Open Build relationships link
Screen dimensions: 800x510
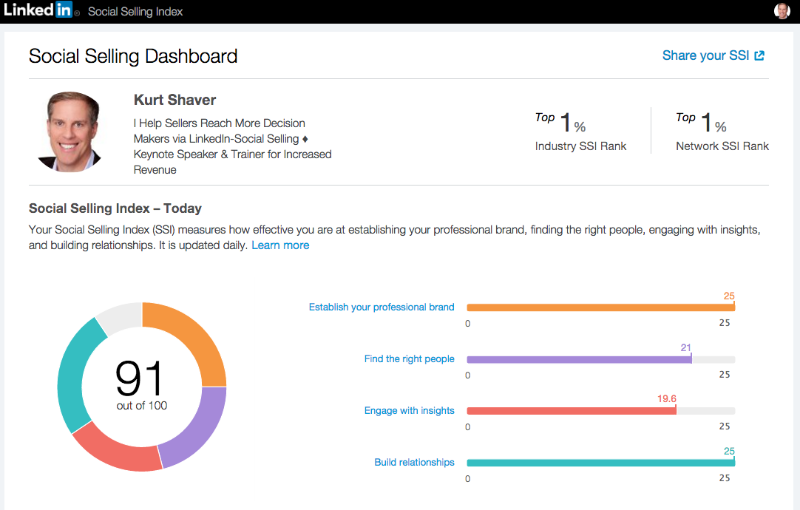pyautogui.click(x=414, y=462)
